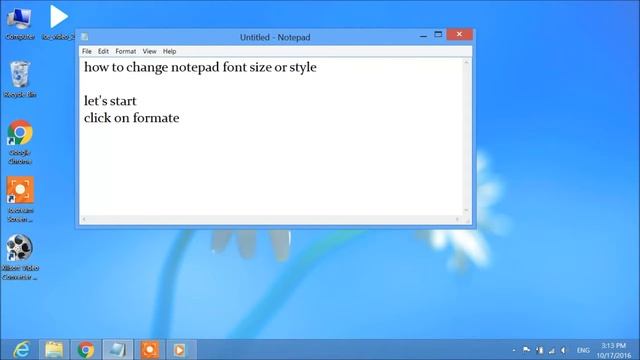Maximize the Notepad window
This screenshot has width=640, height=360.
[438, 35]
